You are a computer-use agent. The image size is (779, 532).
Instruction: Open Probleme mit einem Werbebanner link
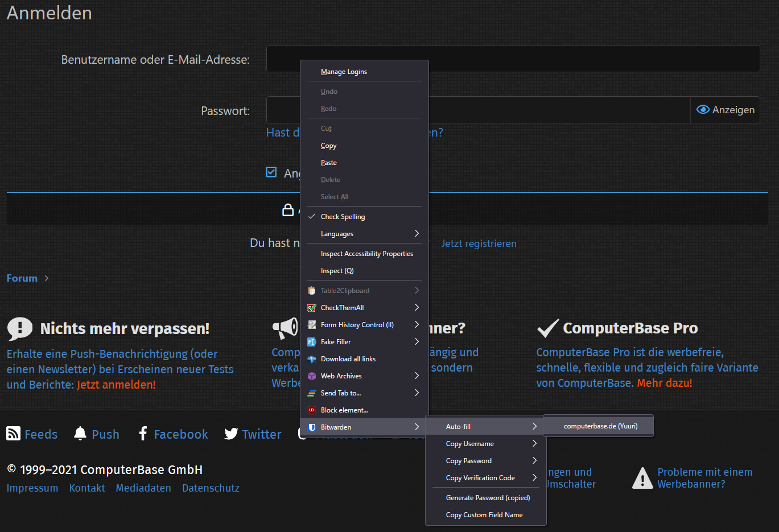pos(705,478)
